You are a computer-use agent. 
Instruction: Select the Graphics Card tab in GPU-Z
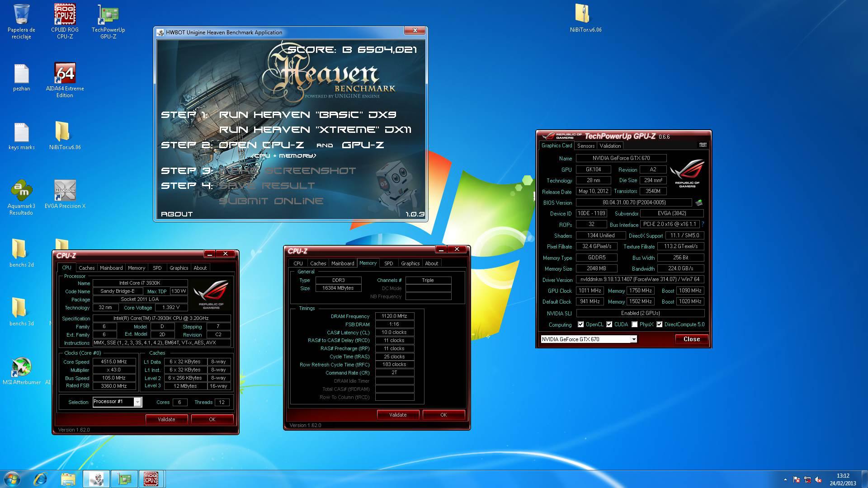[557, 145]
